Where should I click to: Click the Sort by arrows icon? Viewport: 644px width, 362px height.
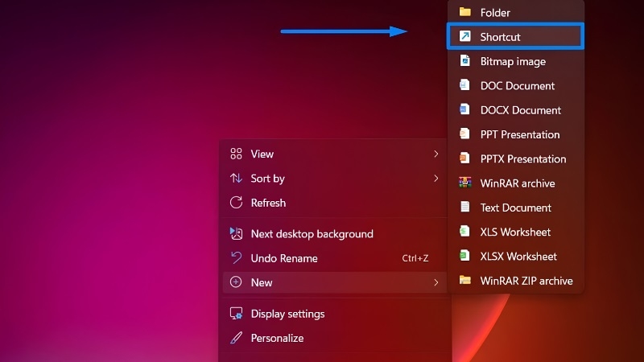coord(236,178)
